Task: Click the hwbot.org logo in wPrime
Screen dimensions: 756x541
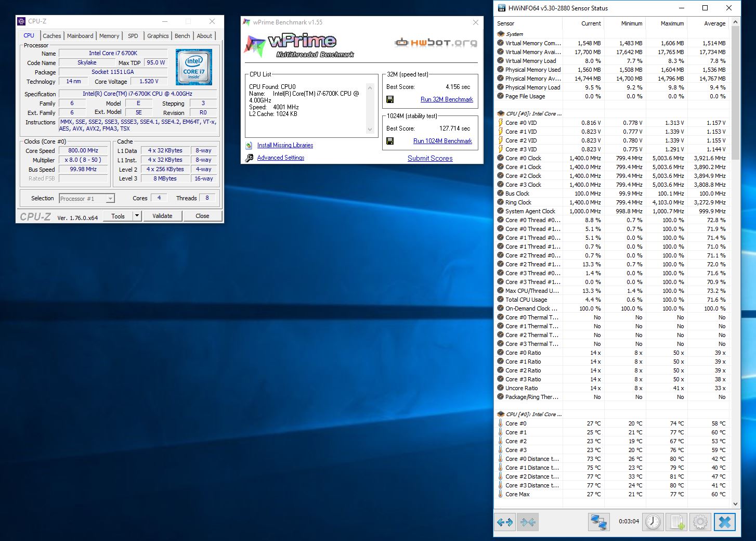Action: tap(436, 43)
